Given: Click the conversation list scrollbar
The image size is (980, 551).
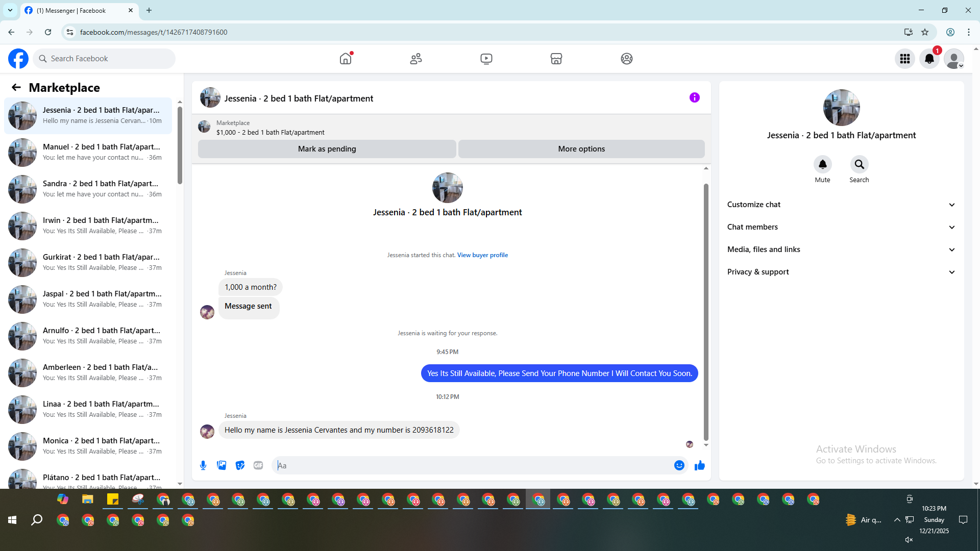Looking at the screenshot, I should (180, 145).
